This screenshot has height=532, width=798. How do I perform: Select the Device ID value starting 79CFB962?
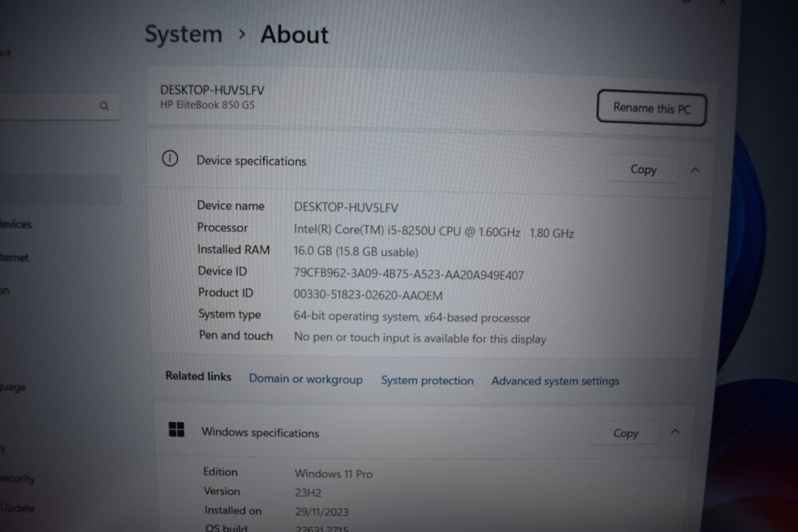[409, 274]
